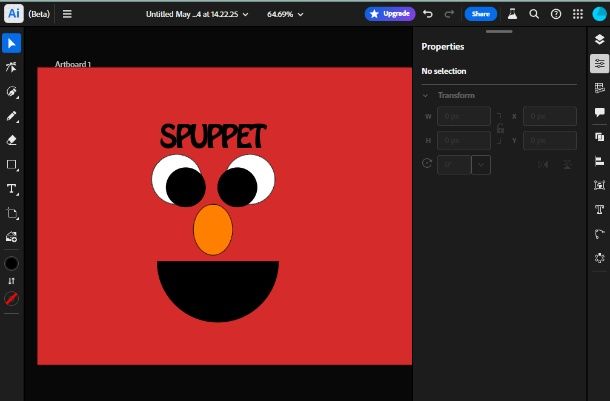Click the rotation angle input field
The image size is (610, 401).
click(x=454, y=165)
